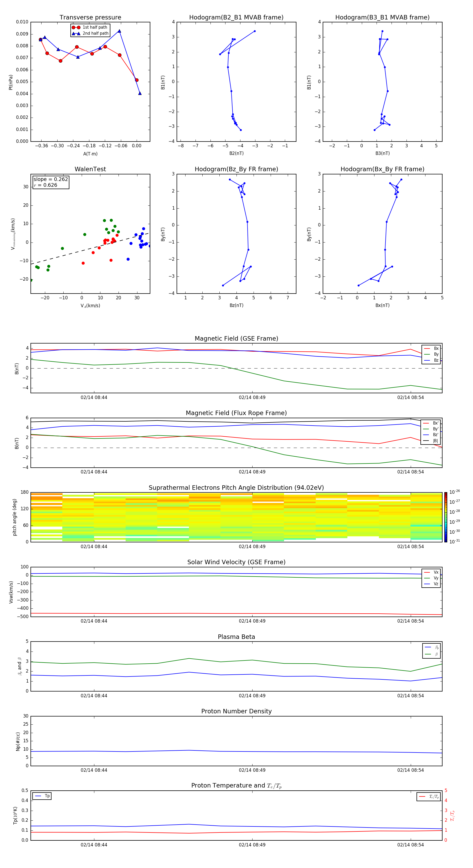Screen dimensions: 473x868
Task: Click colorbar label 10^-26
Action: (455, 492)
